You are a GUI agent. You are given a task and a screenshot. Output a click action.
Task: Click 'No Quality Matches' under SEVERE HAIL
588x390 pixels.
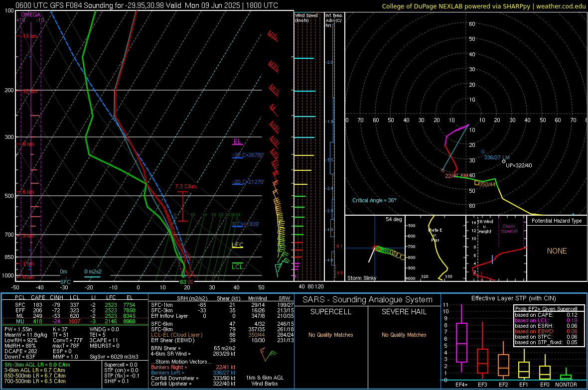[404, 335]
